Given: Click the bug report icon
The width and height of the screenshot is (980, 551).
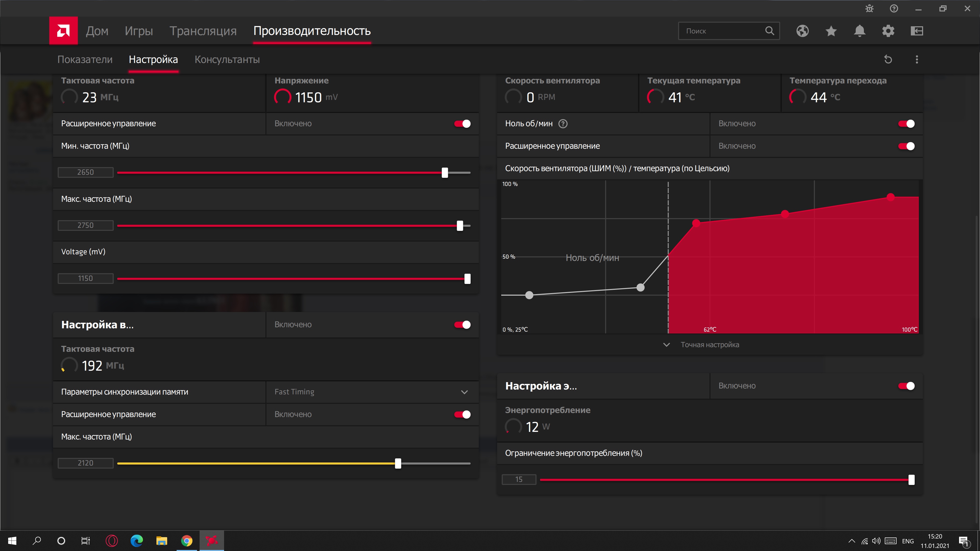Looking at the screenshot, I should pos(869,8).
